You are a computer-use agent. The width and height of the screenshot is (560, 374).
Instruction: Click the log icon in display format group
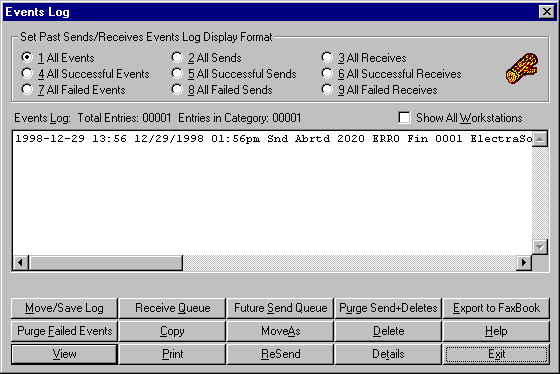click(x=522, y=69)
